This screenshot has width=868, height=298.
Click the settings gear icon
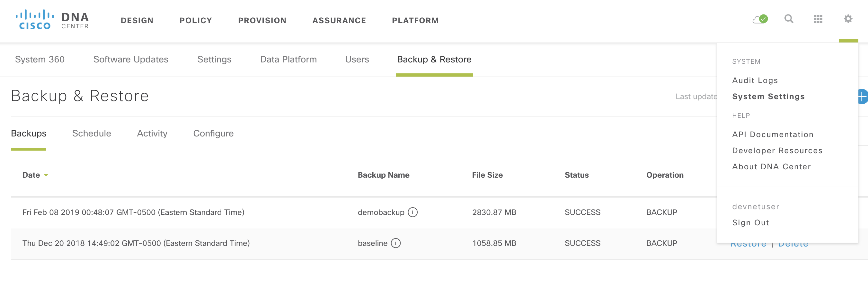click(848, 19)
